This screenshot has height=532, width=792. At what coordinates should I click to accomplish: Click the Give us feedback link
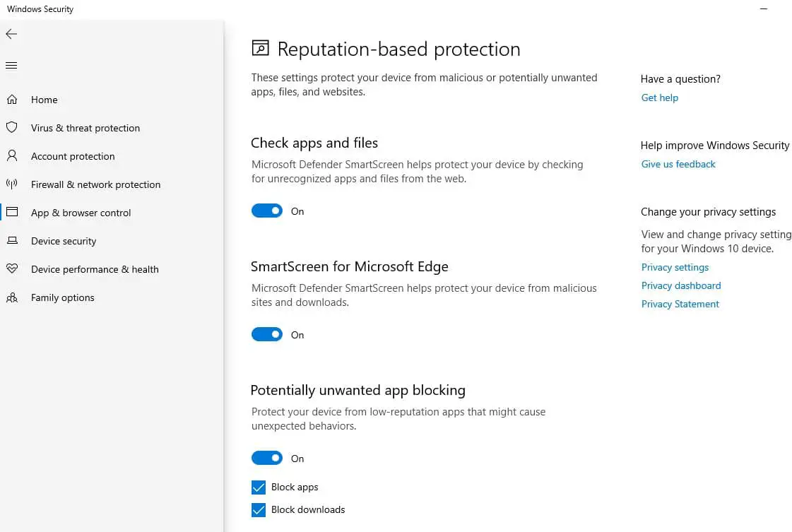[x=678, y=165]
